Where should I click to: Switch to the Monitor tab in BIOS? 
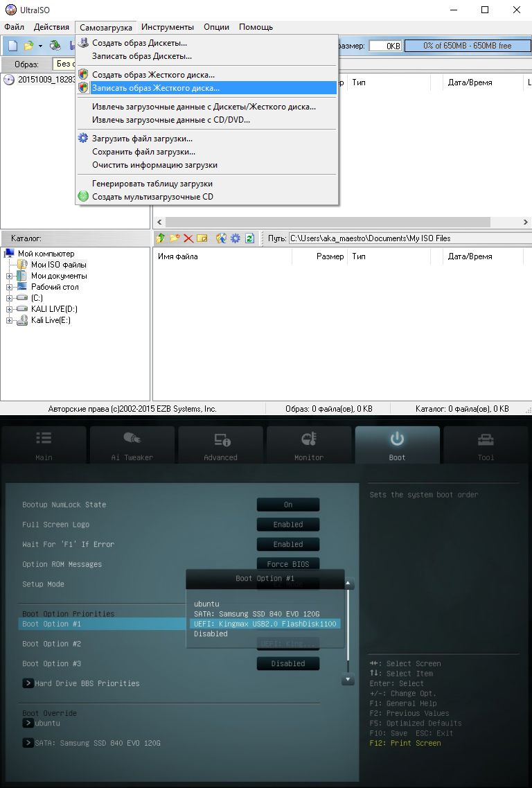point(309,445)
